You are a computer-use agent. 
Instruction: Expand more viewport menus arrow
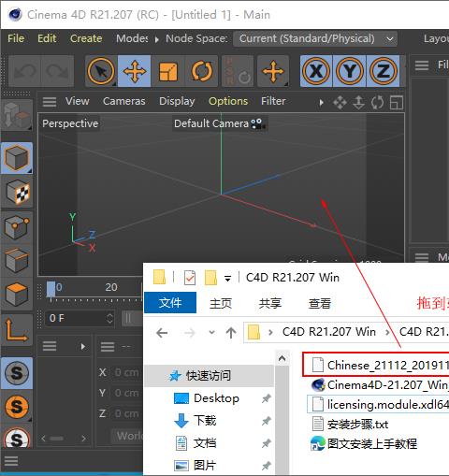321,102
